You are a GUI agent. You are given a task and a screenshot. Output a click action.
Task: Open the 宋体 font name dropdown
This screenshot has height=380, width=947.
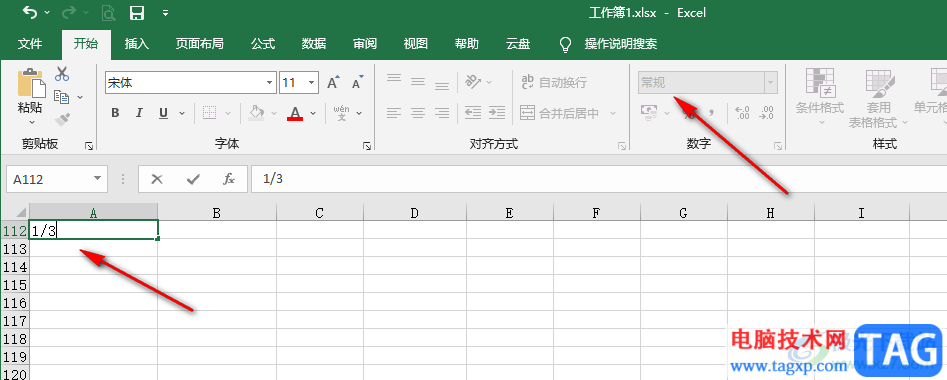click(x=269, y=83)
